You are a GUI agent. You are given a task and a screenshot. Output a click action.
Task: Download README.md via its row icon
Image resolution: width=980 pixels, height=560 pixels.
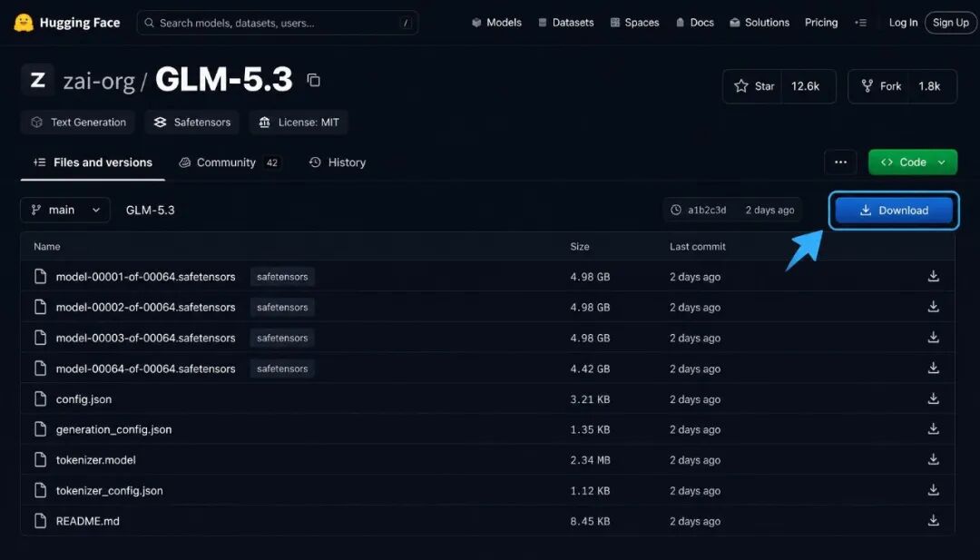pyautogui.click(x=933, y=521)
